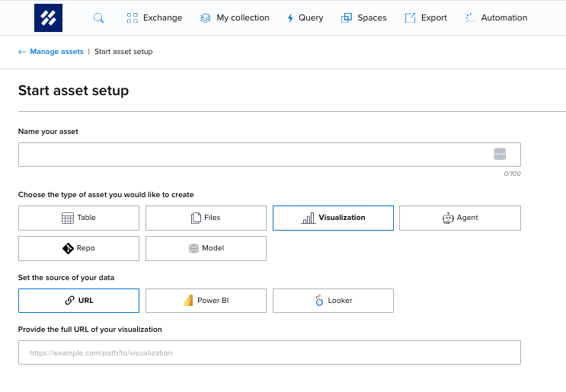Pick the Agent asset type

(x=459, y=218)
